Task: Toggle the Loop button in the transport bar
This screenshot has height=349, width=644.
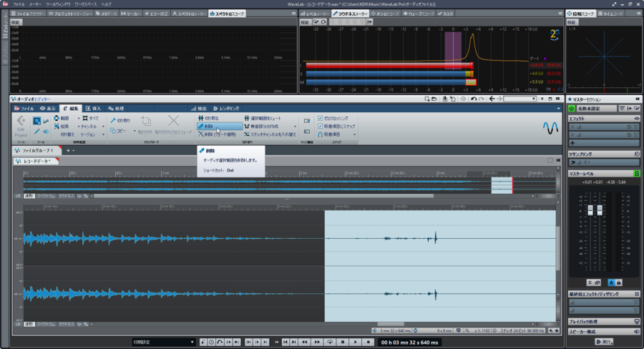Action: pos(330,342)
